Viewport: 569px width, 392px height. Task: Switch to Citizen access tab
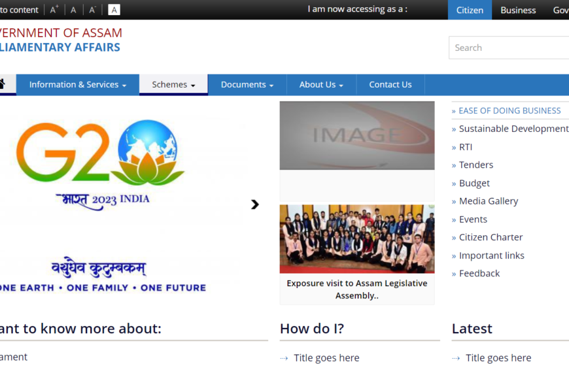(470, 10)
